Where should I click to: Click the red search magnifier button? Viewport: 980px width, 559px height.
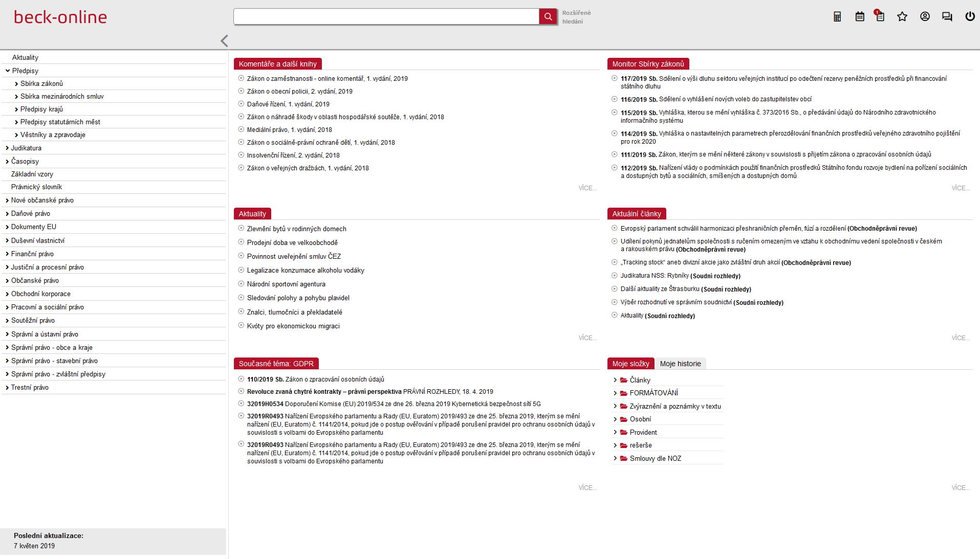(x=548, y=17)
